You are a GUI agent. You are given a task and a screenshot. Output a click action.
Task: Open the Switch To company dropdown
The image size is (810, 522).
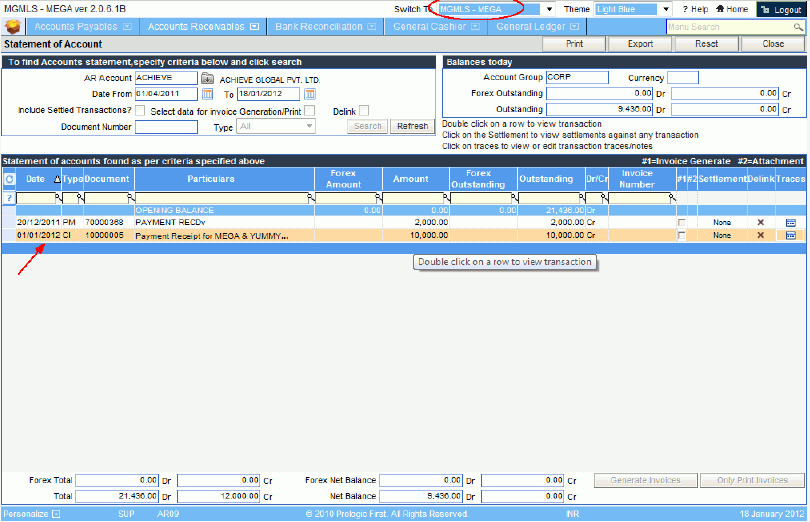coord(548,9)
